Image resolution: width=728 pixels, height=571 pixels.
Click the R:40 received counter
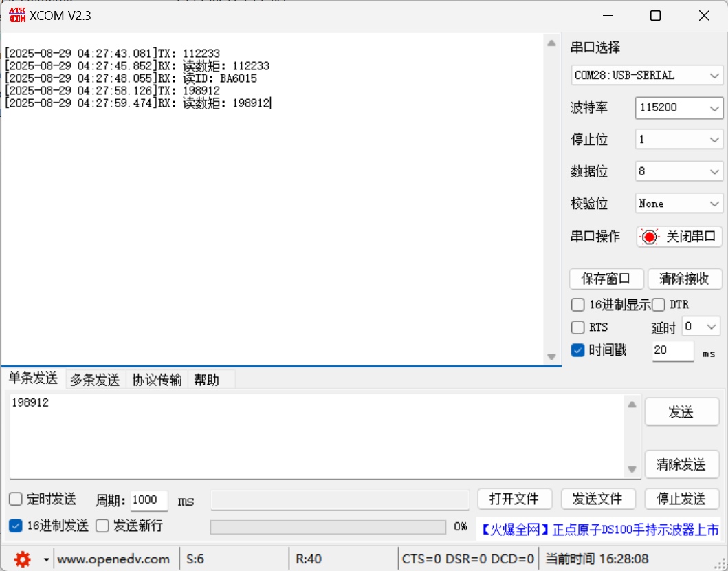(x=308, y=559)
